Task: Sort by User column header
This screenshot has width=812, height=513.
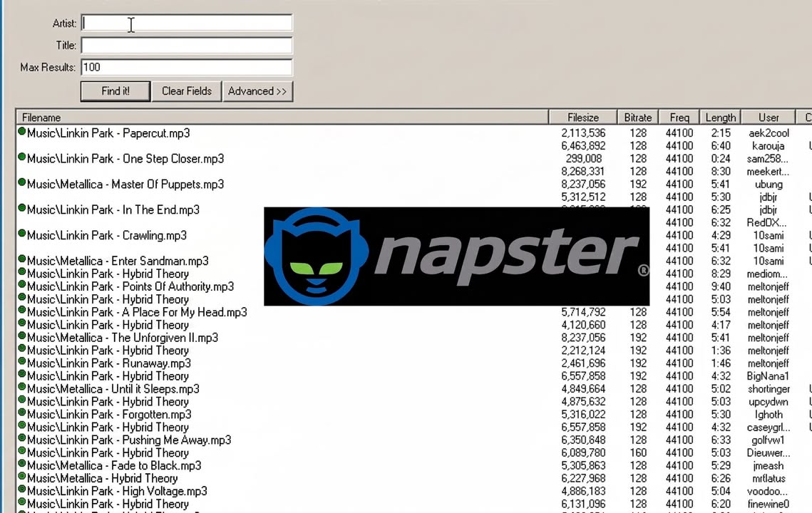Action: coord(769,118)
